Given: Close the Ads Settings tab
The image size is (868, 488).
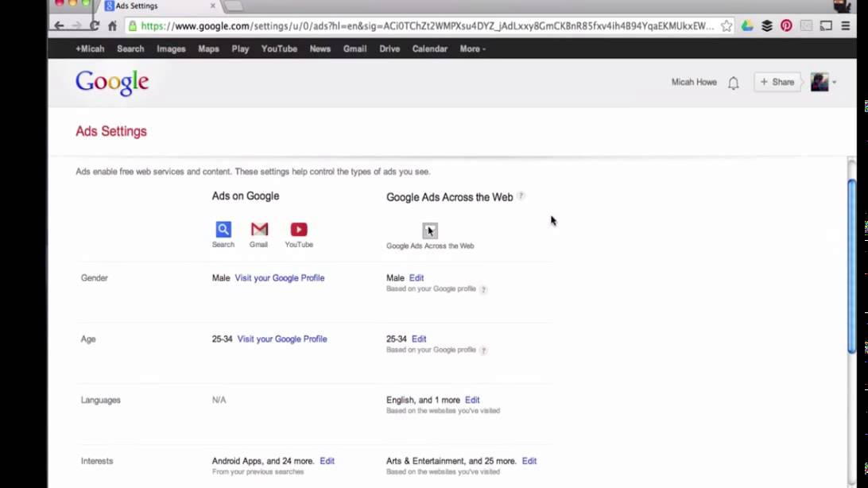Looking at the screenshot, I should point(212,6).
